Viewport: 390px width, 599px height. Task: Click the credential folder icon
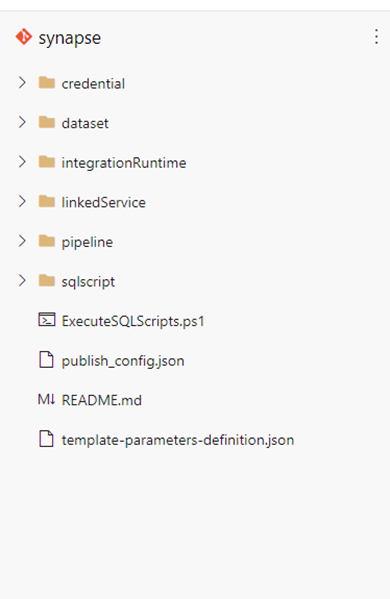[x=47, y=83]
